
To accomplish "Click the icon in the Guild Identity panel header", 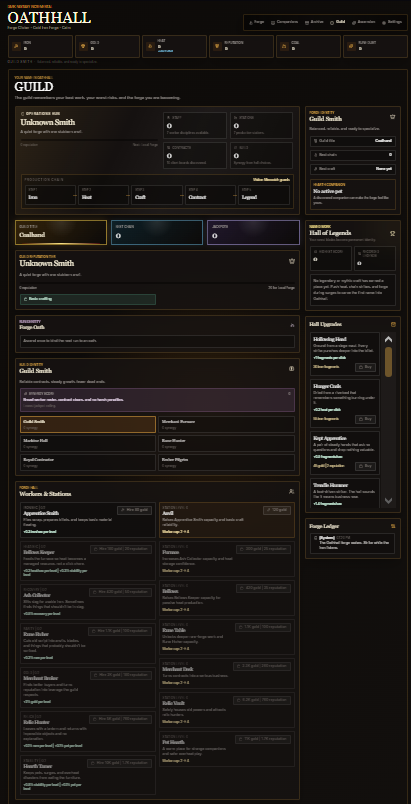I will click(x=292, y=368).
